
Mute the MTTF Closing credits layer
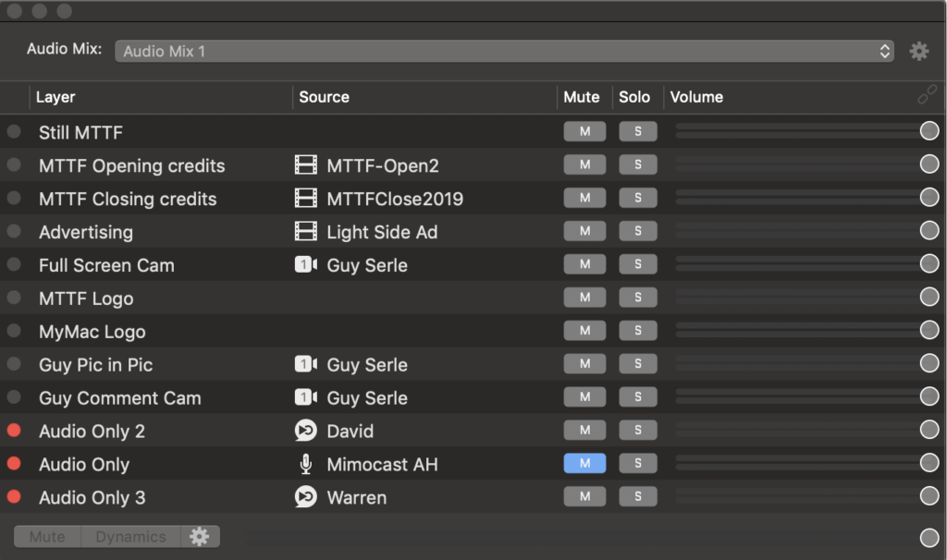click(584, 198)
